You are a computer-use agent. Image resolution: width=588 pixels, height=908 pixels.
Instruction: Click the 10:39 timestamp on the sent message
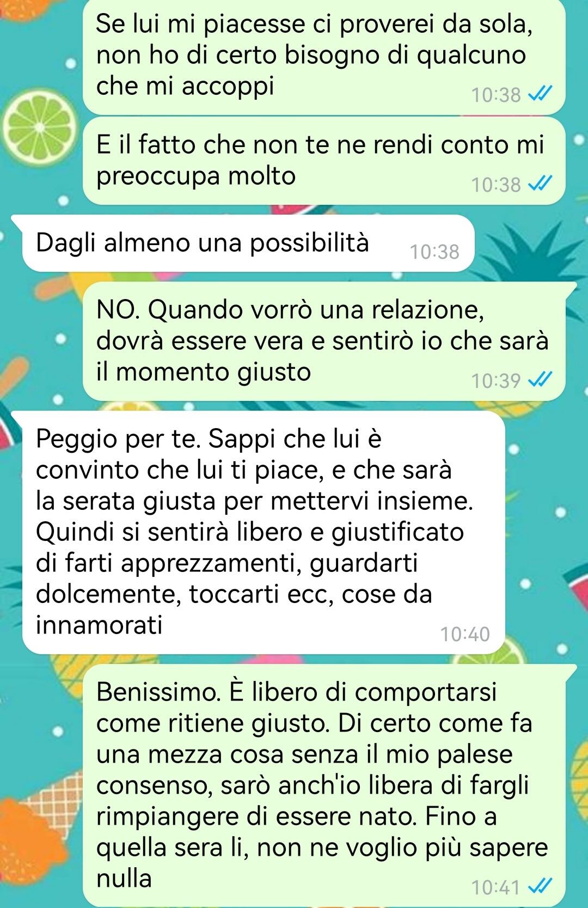pos(496,380)
